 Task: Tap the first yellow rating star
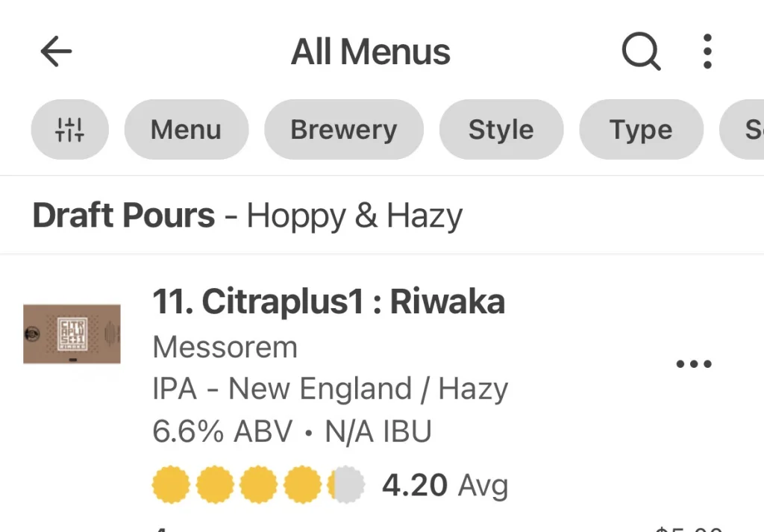click(x=171, y=486)
